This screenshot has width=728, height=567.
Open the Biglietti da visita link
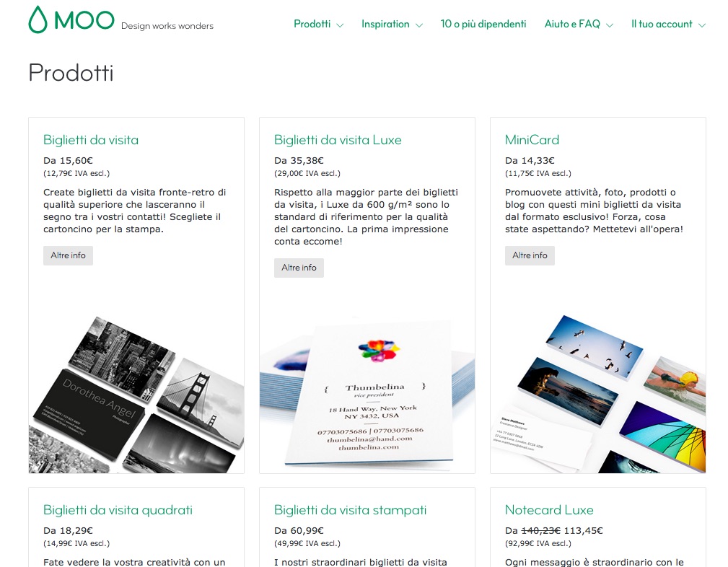[x=91, y=140]
